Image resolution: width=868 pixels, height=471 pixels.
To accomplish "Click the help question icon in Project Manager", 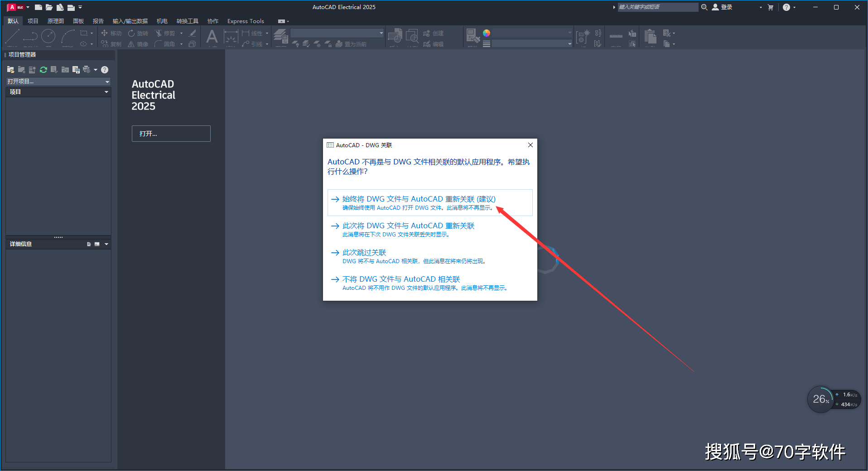I will point(105,70).
